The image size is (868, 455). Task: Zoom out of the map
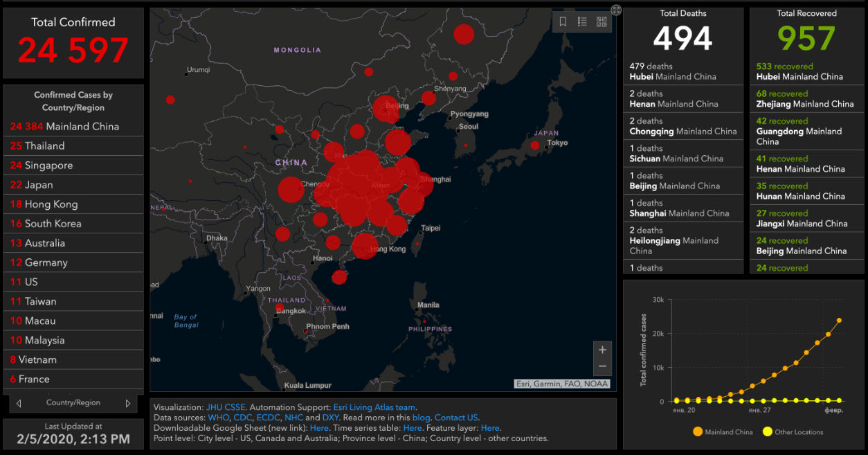click(x=602, y=366)
